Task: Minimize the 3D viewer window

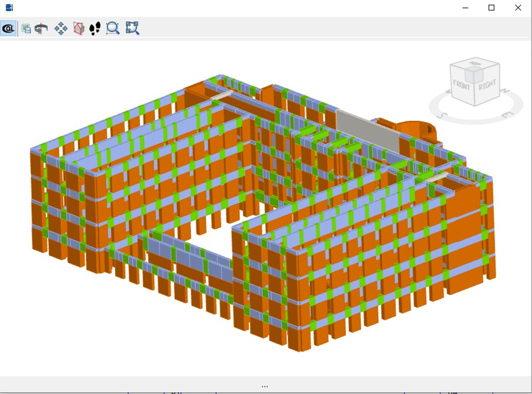Action: [465, 8]
